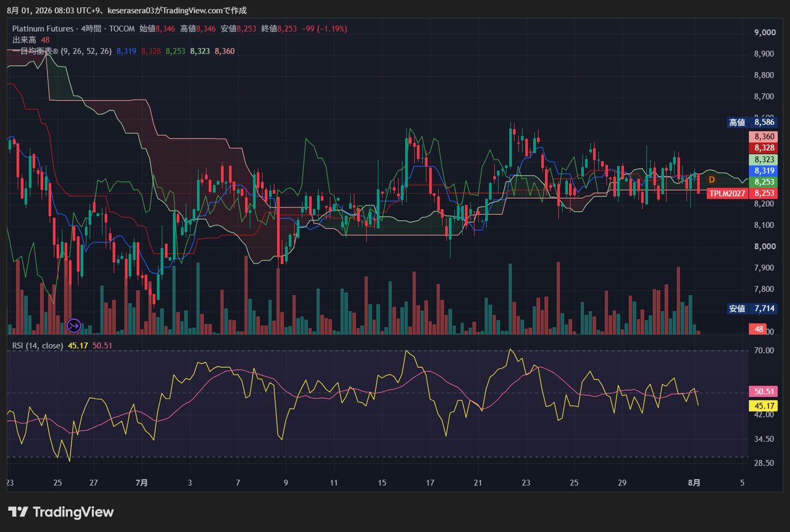Click the 一目均衡表 (9, 26, 52, 26) indicator label
Image resolution: width=790 pixels, height=532 pixels.
tap(62, 51)
